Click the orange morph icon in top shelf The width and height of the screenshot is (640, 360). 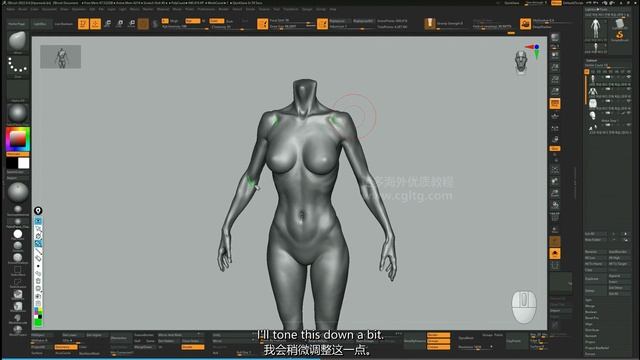click(429, 24)
